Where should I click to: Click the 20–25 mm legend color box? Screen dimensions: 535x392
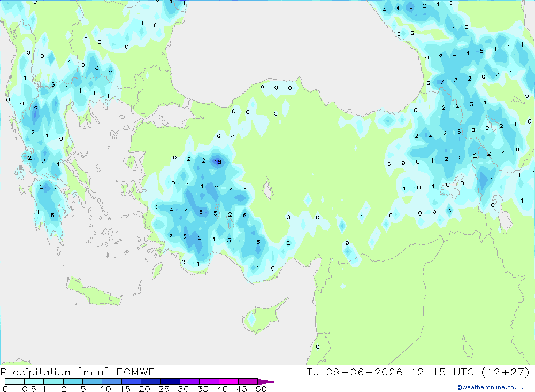pyautogui.click(x=151, y=381)
